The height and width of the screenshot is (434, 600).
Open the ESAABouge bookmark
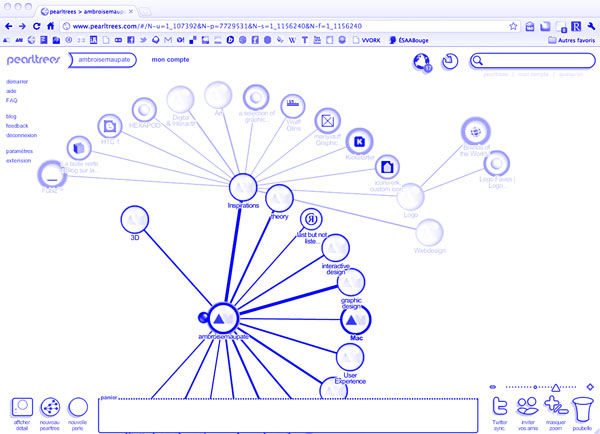click(x=409, y=40)
